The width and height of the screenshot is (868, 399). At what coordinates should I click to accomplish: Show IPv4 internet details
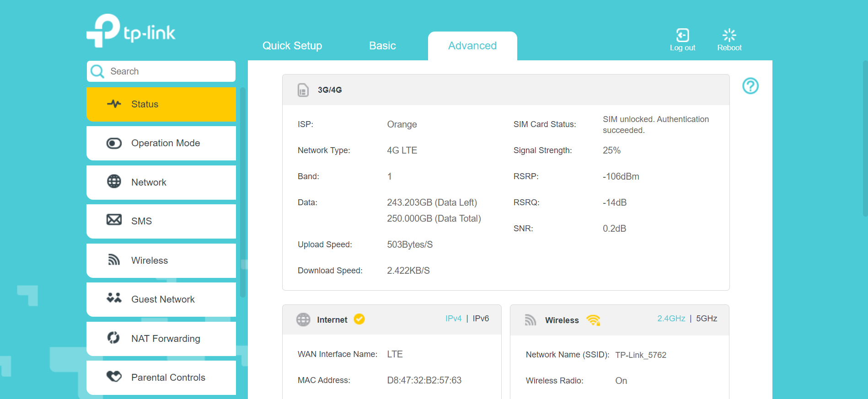pos(454,319)
